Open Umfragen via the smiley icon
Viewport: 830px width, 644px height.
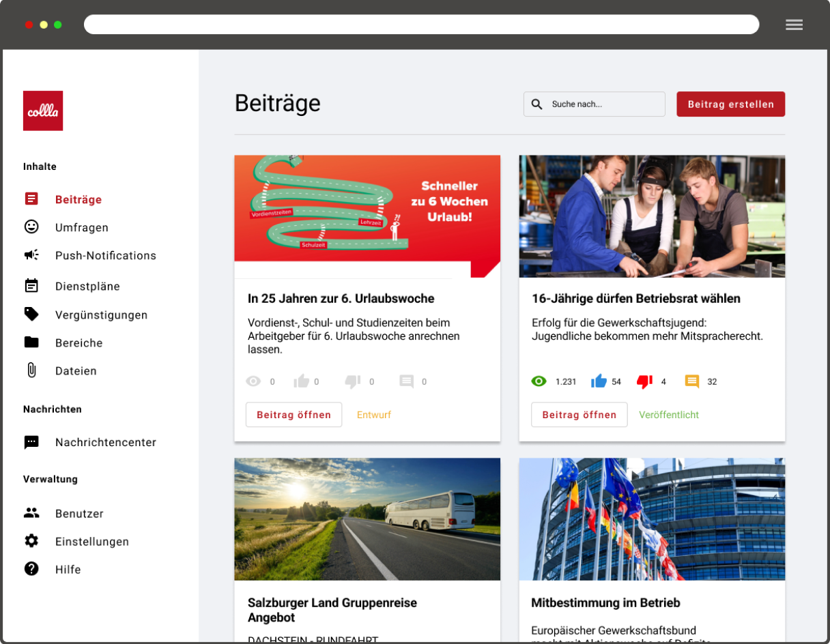point(31,226)
